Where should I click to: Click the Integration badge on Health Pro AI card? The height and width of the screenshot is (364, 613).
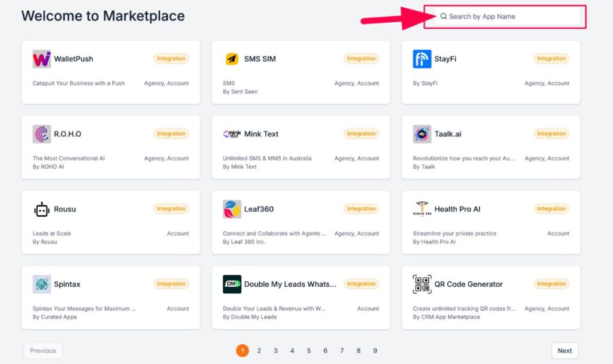coord(551,209)
